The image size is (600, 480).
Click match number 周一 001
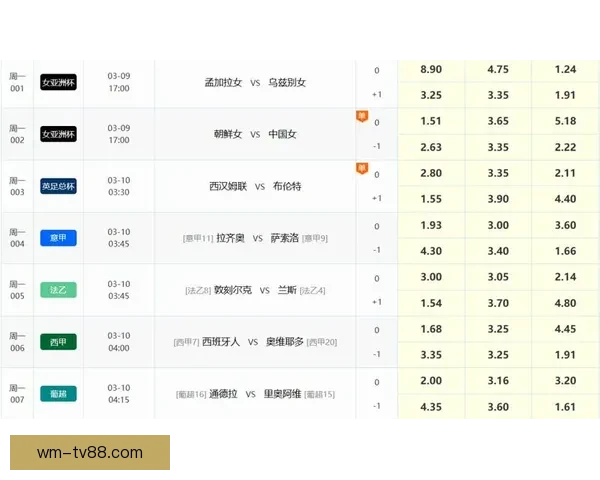[x=17, y=82]
